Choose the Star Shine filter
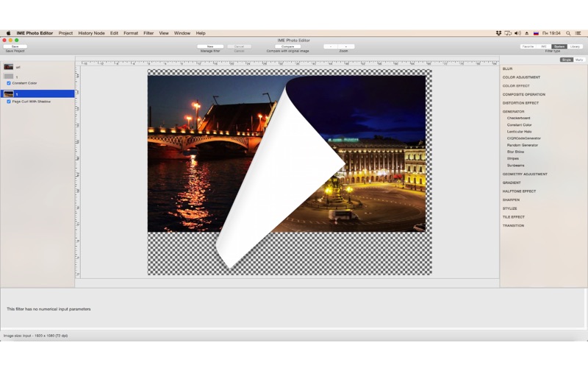Image resolution: width=588 pixels, height=368 pixels. (516, 152)
